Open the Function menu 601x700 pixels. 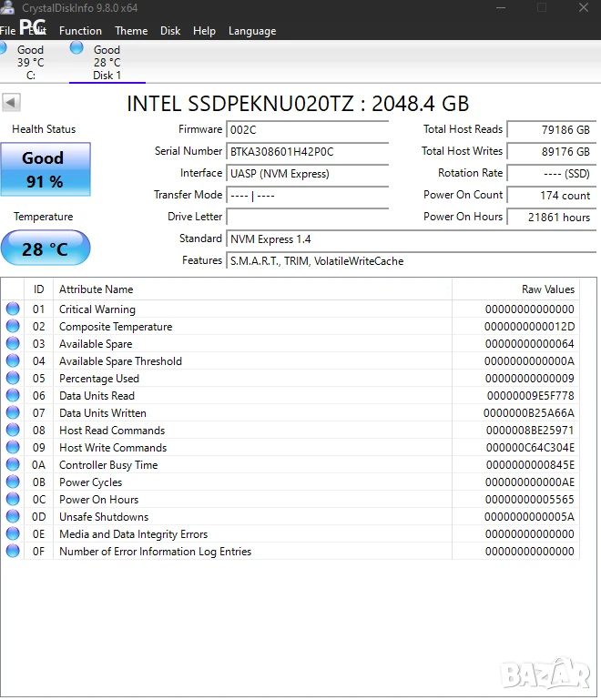pos(80,31)
